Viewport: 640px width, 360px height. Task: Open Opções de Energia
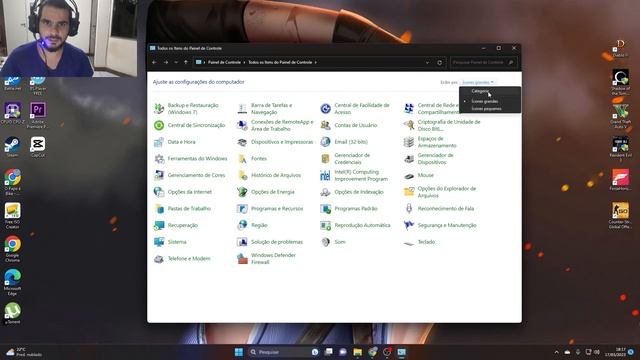click(x=266, y=192)
